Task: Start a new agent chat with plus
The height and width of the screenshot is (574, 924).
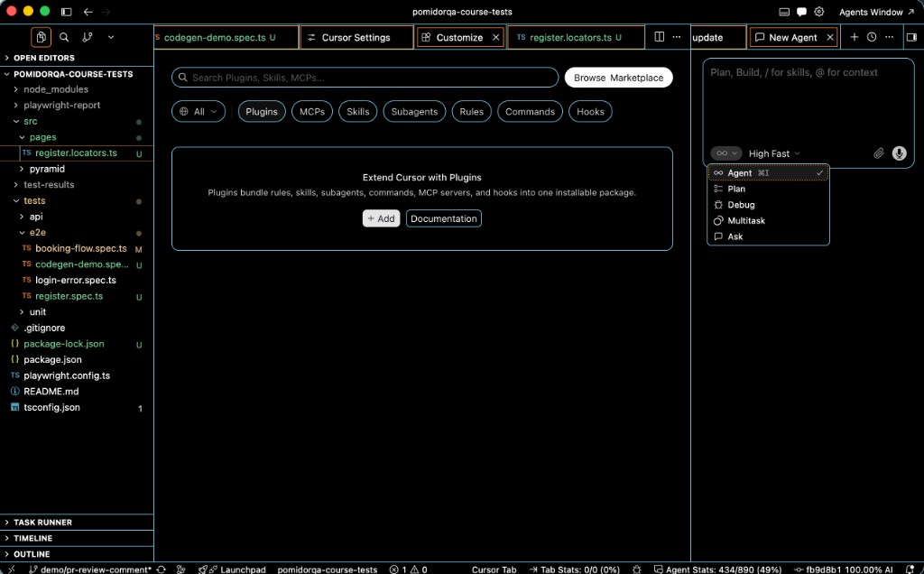Action: coord(854,36)
